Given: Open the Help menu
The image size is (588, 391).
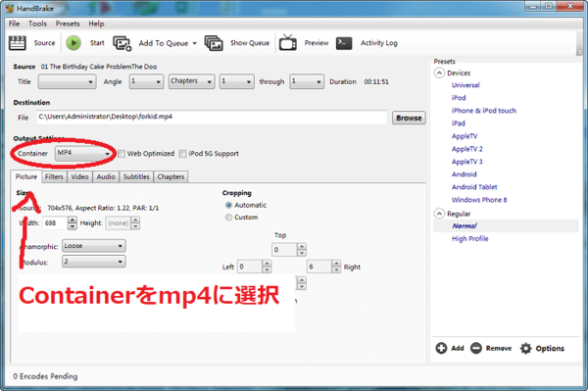Looking at the screenshot, I should pos(96,24).
